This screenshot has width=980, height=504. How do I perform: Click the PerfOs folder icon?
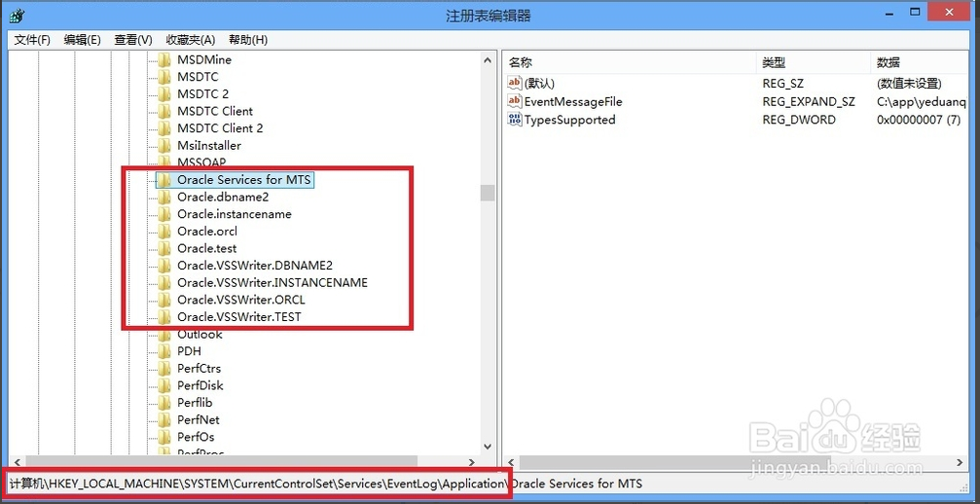[164, 437]
